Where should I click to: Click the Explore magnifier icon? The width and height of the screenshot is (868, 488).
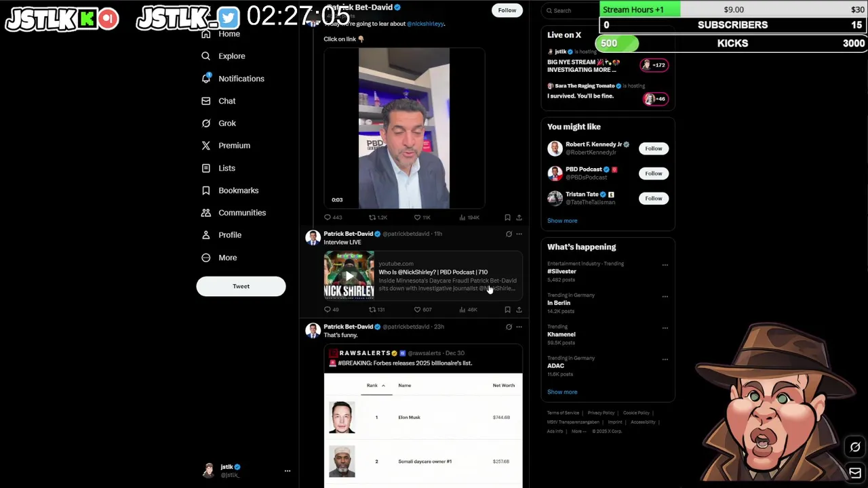pyautogui.click(x=206, y=56)
